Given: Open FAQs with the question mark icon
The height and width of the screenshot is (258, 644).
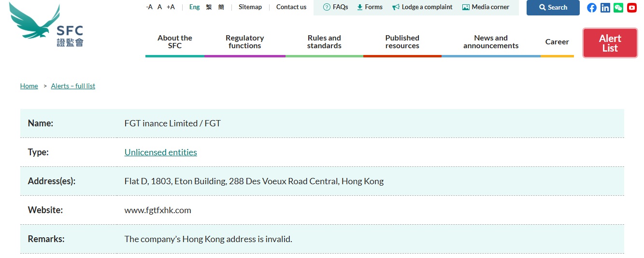Looking at the screenshot, I should coord(335,7).
